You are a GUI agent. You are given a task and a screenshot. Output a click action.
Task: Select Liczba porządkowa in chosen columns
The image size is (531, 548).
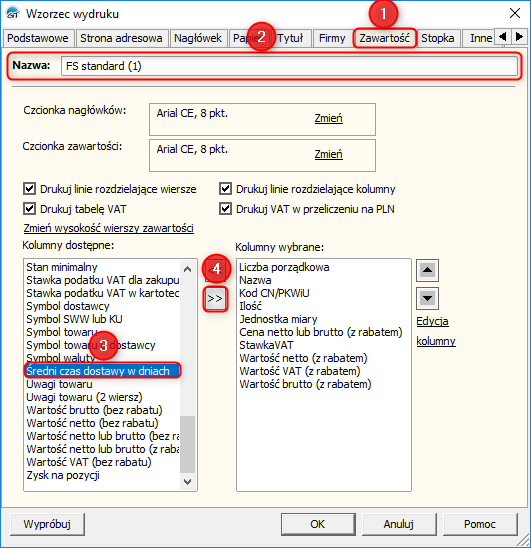[284, 267]
